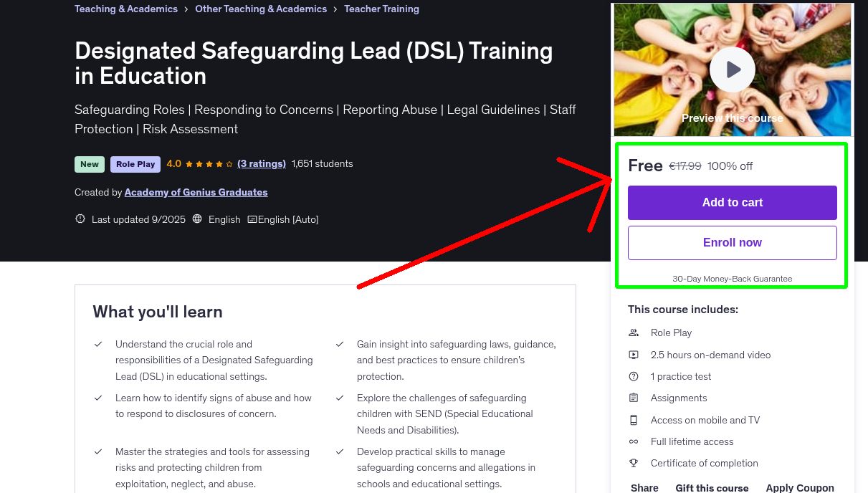The height and width of the screenshot is (493, 868).
Task: Click the Role Play icon in course includes
Action: (x=634, y=332)
